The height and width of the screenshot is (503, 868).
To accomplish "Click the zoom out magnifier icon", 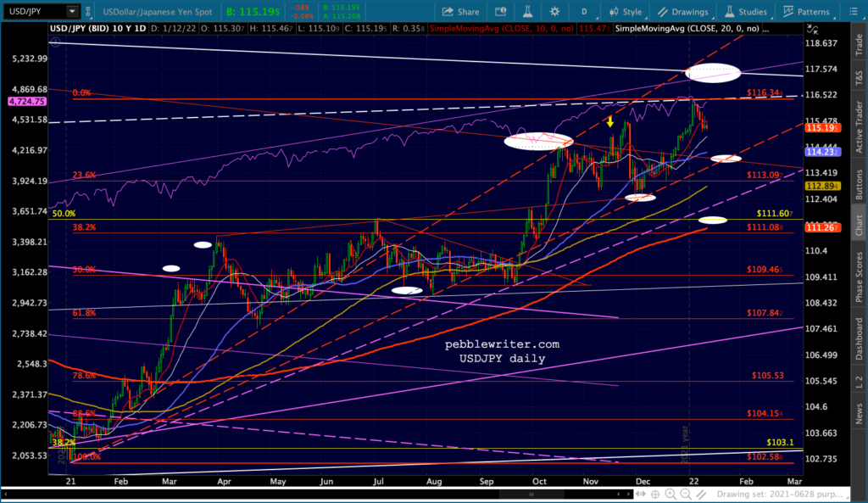I will 686,495.
